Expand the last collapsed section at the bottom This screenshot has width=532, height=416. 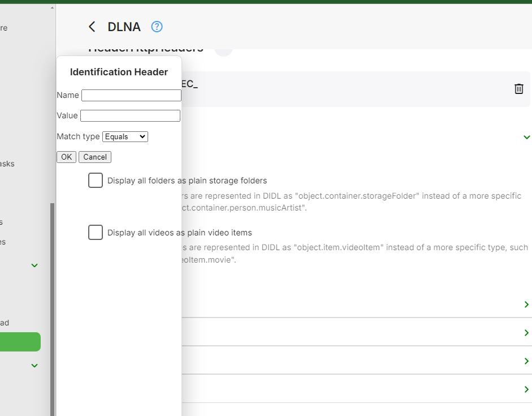526,389
